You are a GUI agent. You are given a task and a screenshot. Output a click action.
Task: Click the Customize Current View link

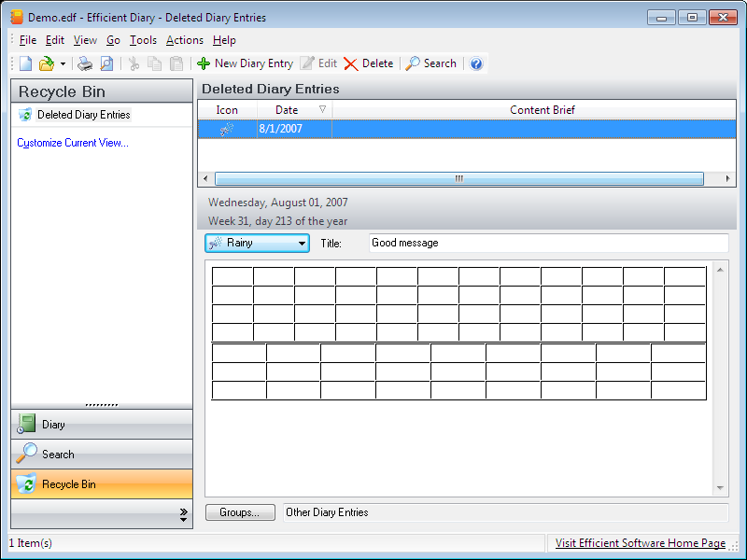point(73,143)
